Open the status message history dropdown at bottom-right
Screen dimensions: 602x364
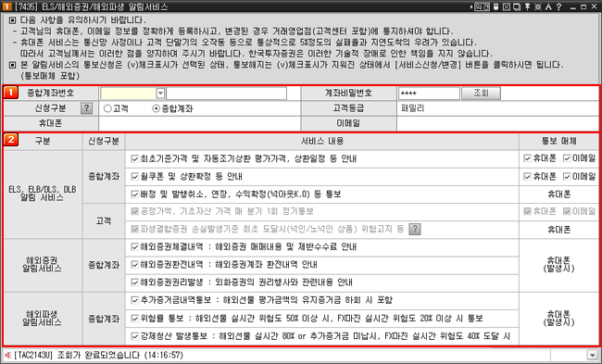[x=591, y=355]
